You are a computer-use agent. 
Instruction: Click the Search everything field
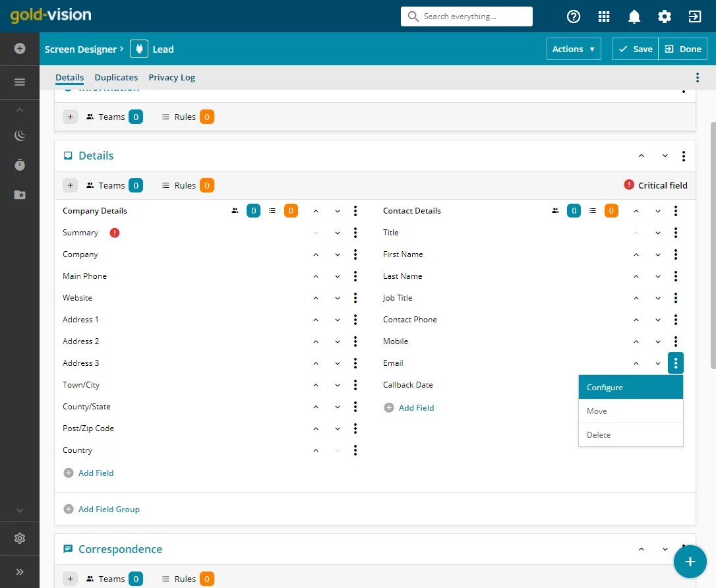[467, 16]
